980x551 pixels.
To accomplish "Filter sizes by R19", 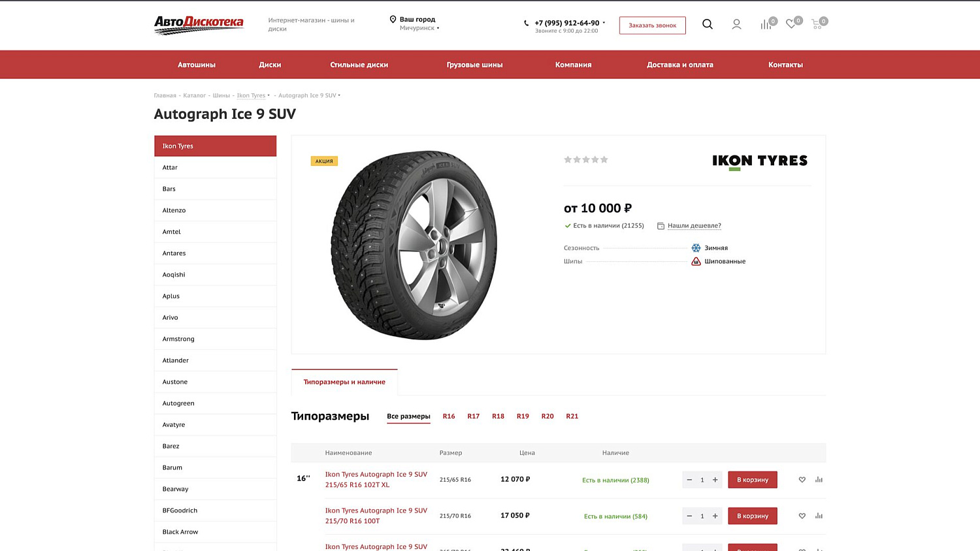I will (523, 417).
